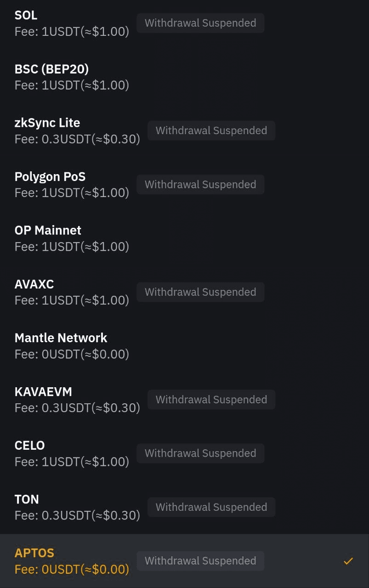Click Withdrawal Suspended badge for zkSync Lite
Viewport: 369px width, 588px height.
pyautogui.click(x=211, y=130)
